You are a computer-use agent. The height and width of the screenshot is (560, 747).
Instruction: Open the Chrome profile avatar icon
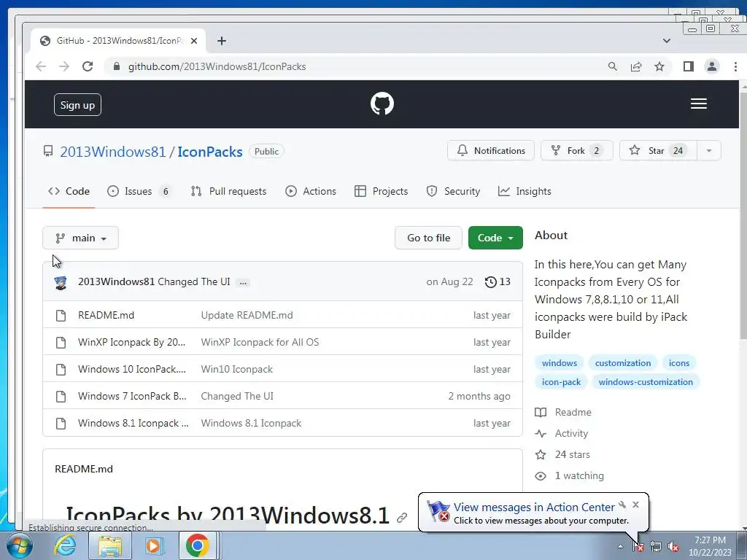click(712, 66)
